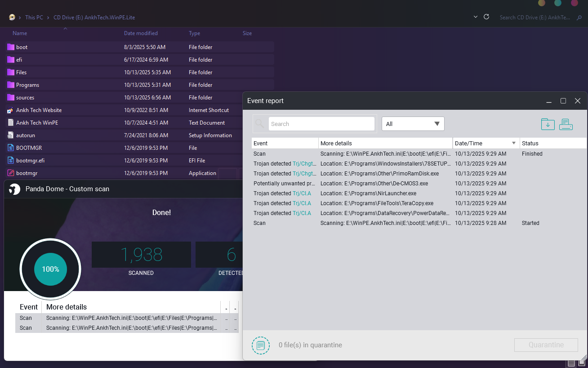
Task: Click the Date/Time column sort arrow
Action: (x=514, y=143)
